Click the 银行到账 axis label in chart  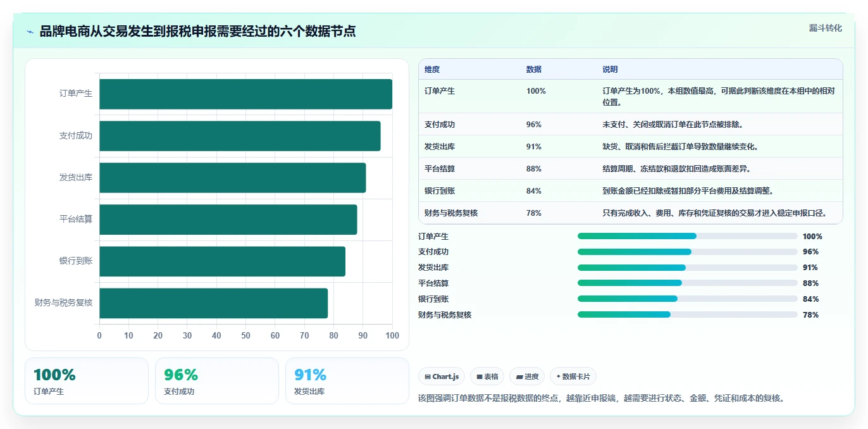tap(76, 261)
